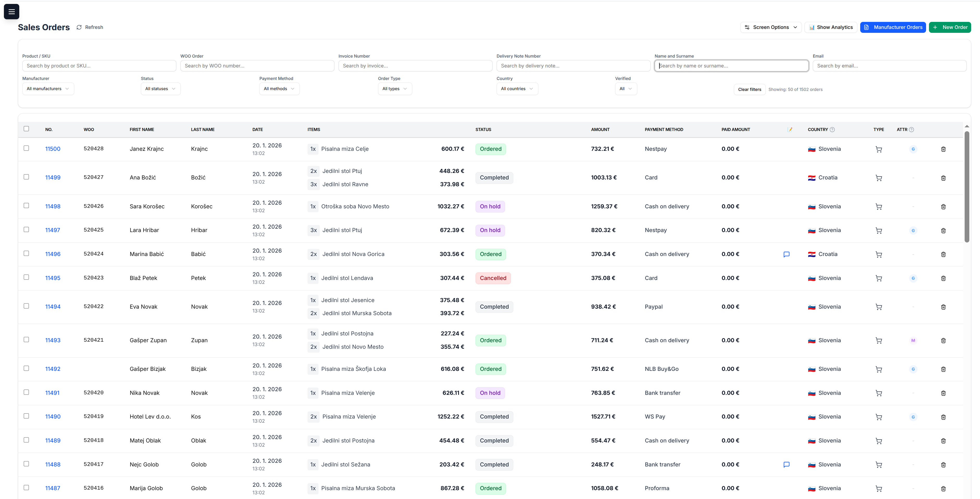Screen dimensions: 980x499
Task: Open the cart type icon for order 11500
Action: point(879,149)
